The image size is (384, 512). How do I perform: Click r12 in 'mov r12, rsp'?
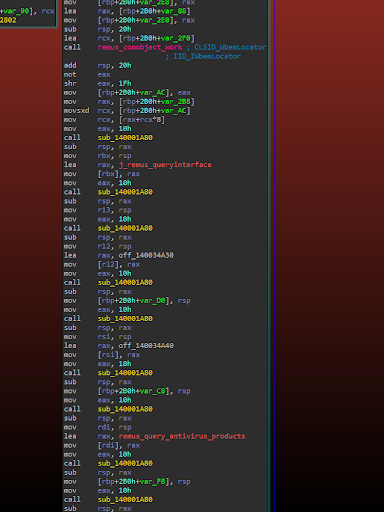point(104,246)
